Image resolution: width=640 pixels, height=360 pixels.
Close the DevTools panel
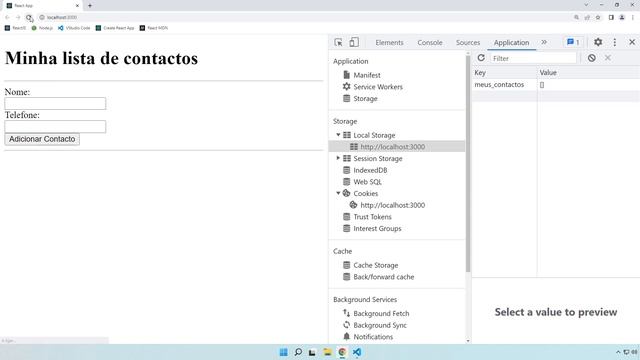coord(632,42)
